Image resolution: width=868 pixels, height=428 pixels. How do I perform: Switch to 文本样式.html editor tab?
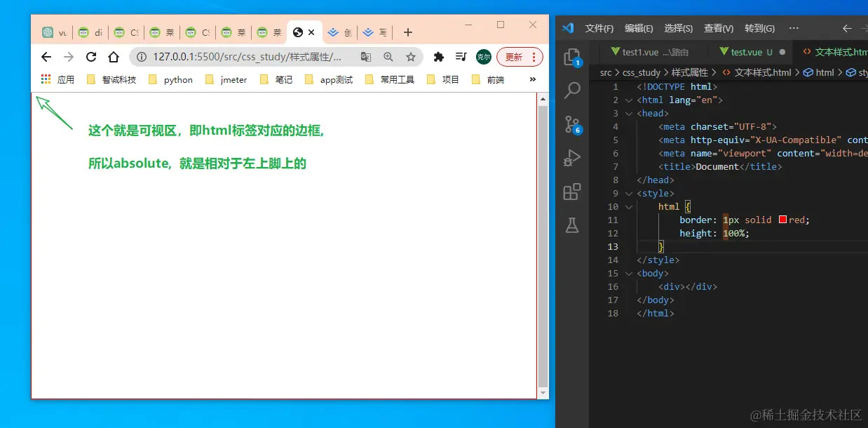click(833, 52)
